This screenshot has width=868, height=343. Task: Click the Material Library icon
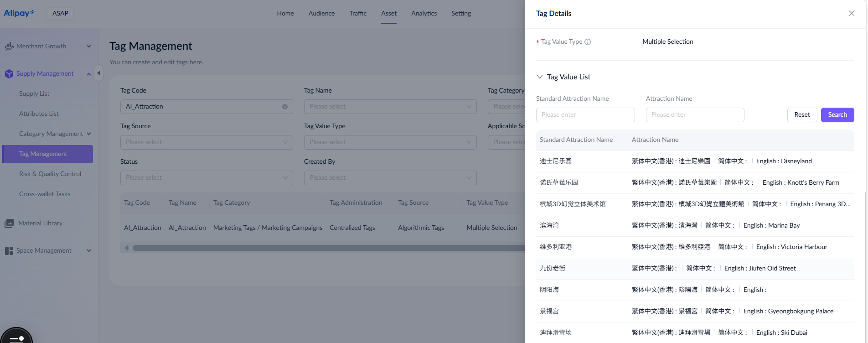click(9, 223)
